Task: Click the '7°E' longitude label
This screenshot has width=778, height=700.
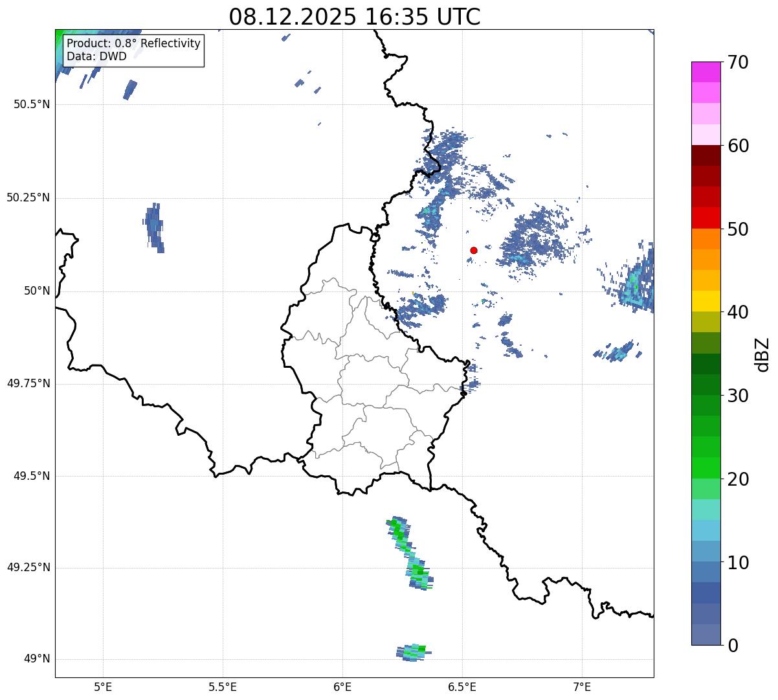Action: pos(582,686)
